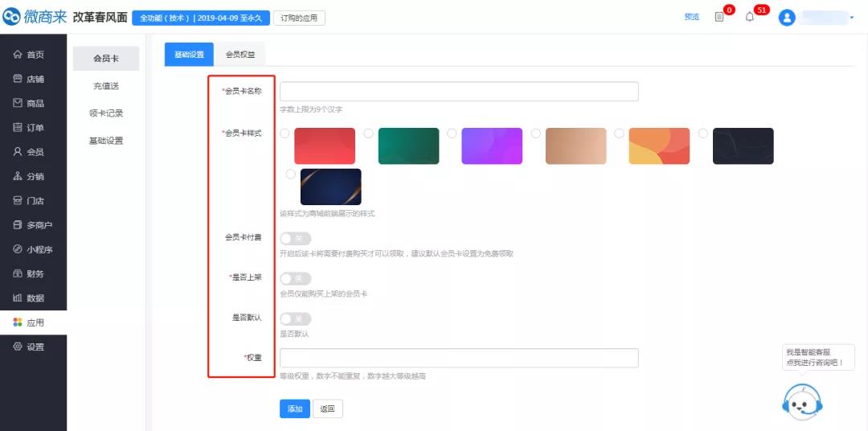
Task: Expand the user account dropdown arrow
Action: [x=851, y=18]
